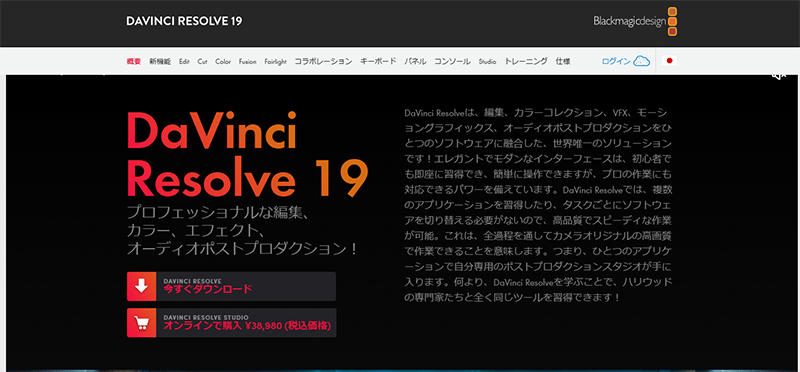Open the キーボード tab
The image size is (800, 372).
[x=378, y=61]
